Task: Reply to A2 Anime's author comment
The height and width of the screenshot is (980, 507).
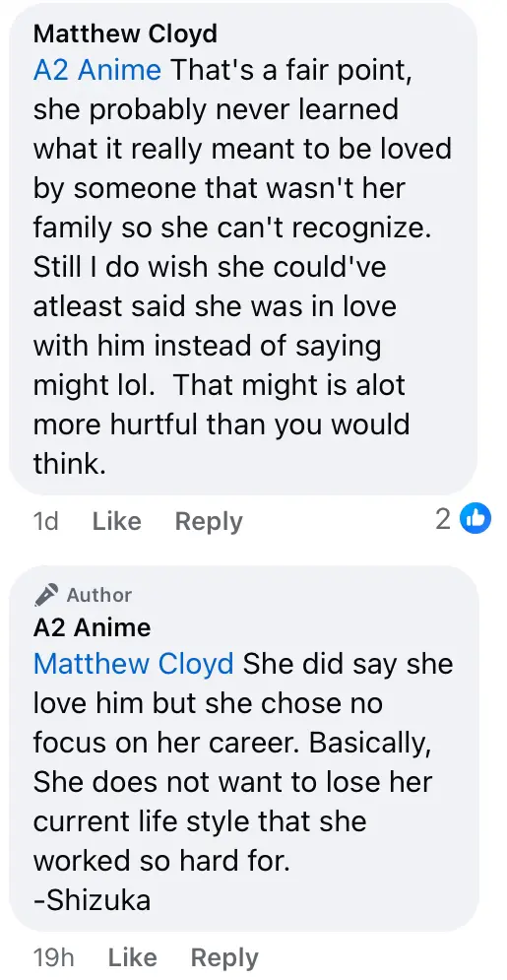Action: 224,957
